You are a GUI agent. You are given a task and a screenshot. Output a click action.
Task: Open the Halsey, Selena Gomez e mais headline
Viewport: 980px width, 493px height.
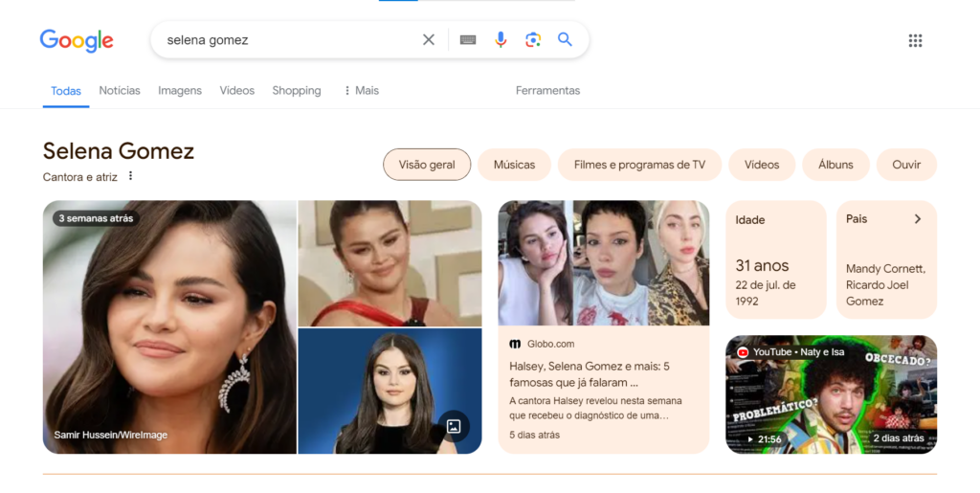point(590,374)
